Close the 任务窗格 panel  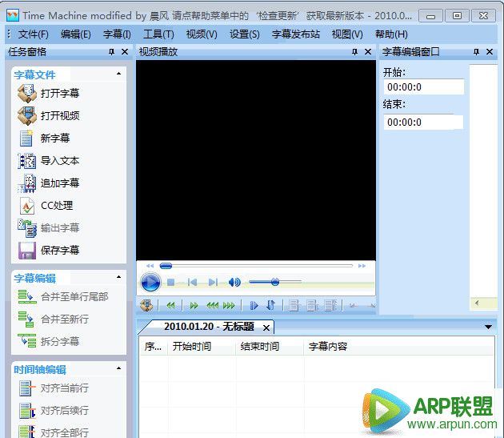[x=125, y=51]
